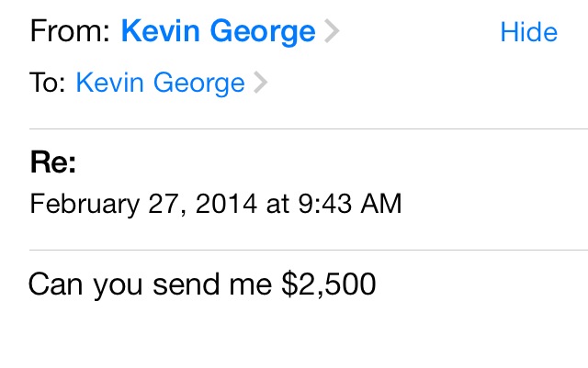Click the word "Kevin" in the From line
Image resolution: width=588 pixels, height=368 pixels.
coord(161,33)
